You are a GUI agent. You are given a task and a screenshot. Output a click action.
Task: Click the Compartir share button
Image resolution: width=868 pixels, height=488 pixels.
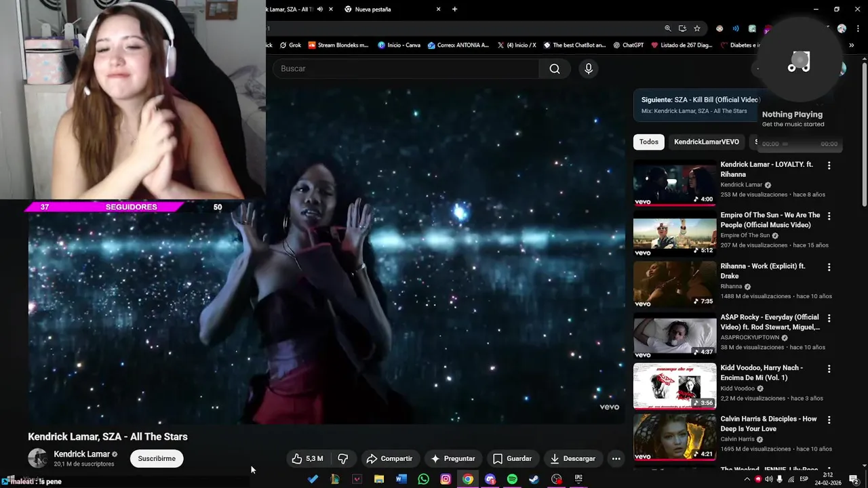389,459
